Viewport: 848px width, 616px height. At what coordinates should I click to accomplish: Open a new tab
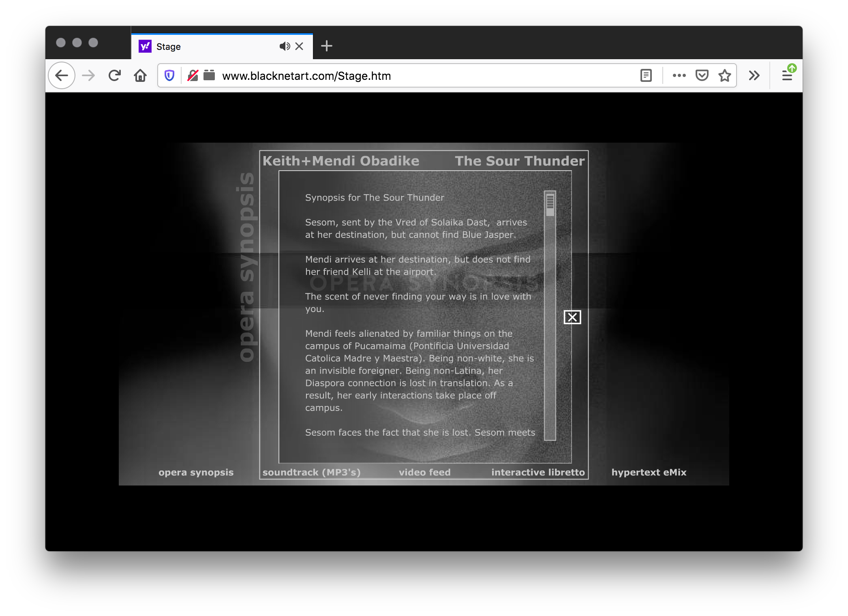point(327,46)
